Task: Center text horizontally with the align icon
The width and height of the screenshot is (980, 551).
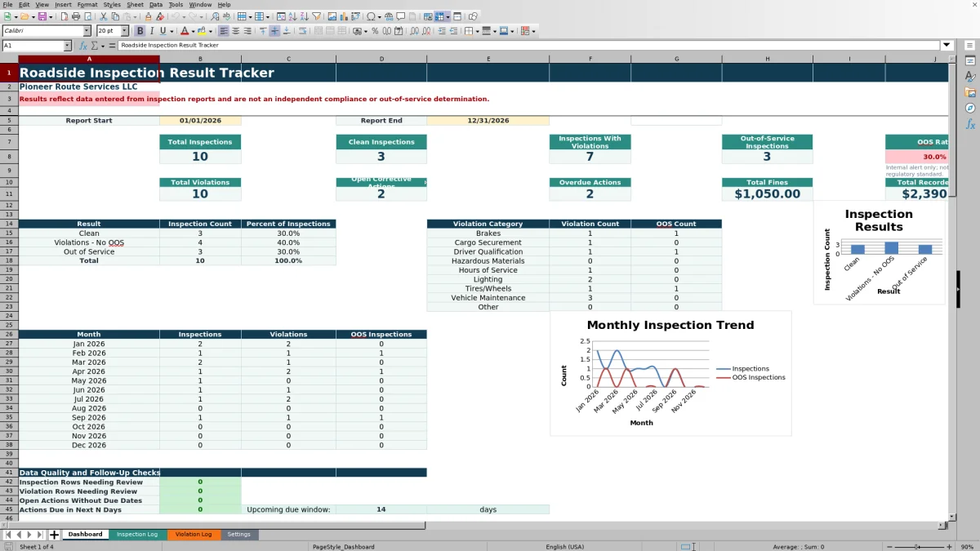Action: click(x=235, y=31)
